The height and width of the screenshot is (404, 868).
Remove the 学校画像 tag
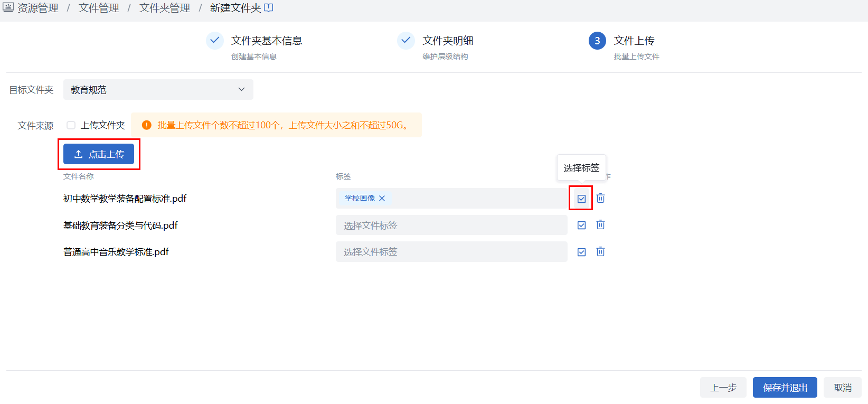382,199
